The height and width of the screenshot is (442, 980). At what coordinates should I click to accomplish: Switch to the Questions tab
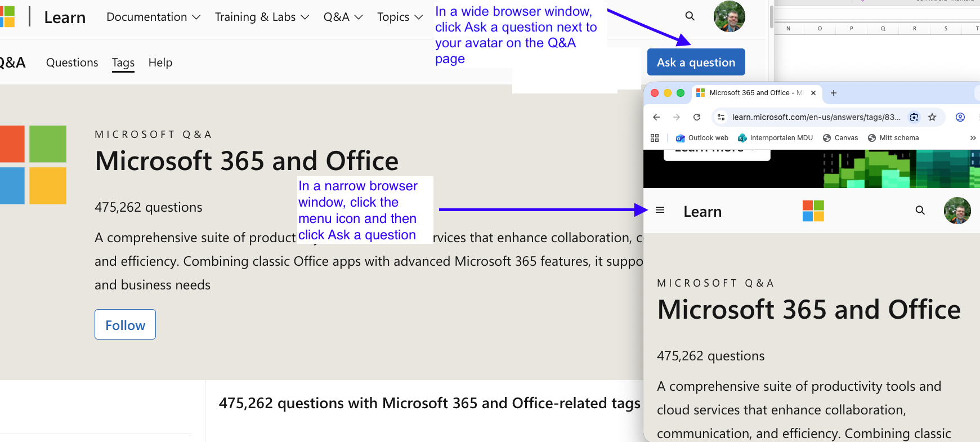72,62
